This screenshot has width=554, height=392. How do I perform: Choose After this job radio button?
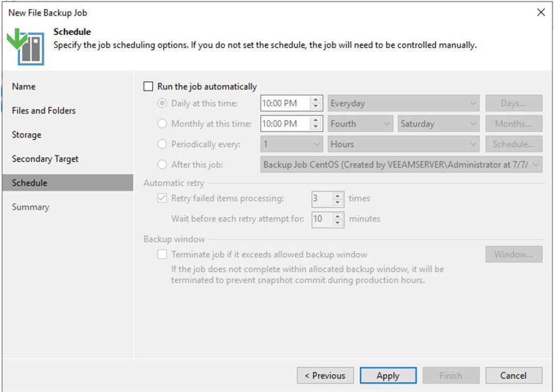click(162, 164)
